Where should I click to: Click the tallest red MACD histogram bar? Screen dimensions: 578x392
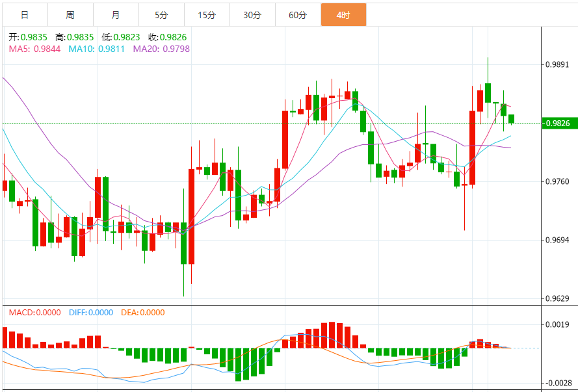[x=332, y=335]
